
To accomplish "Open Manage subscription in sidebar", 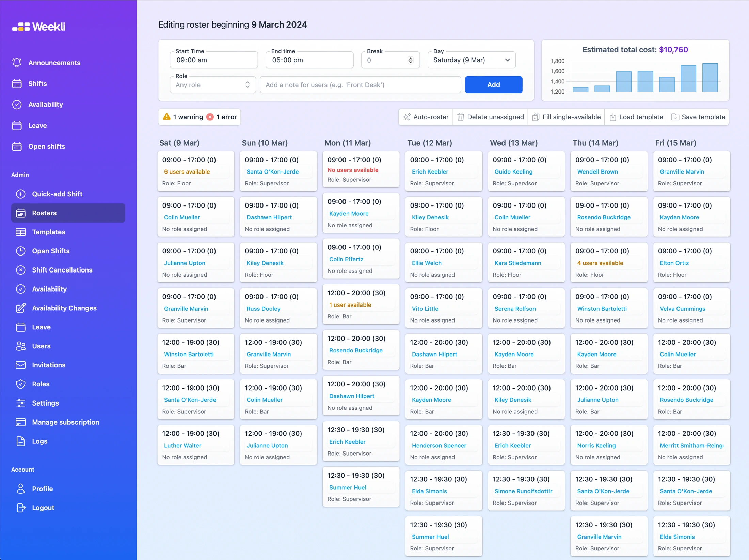I will (x=68, y=422).
